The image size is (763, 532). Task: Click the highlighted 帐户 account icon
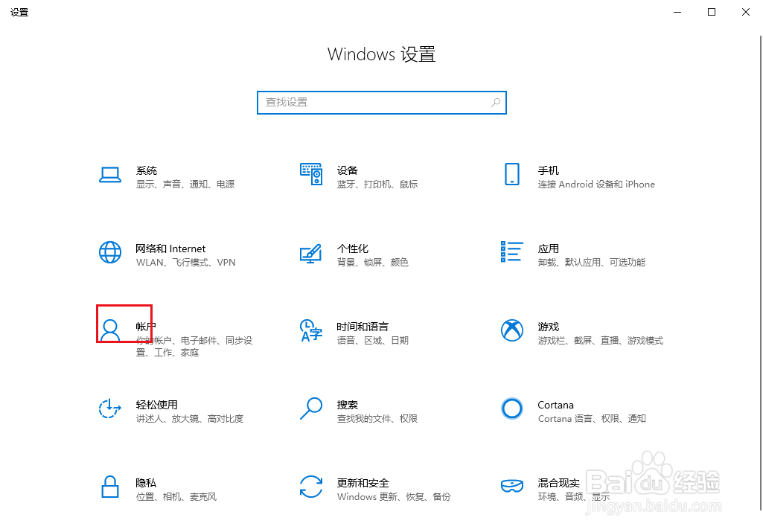click(109, 330)
